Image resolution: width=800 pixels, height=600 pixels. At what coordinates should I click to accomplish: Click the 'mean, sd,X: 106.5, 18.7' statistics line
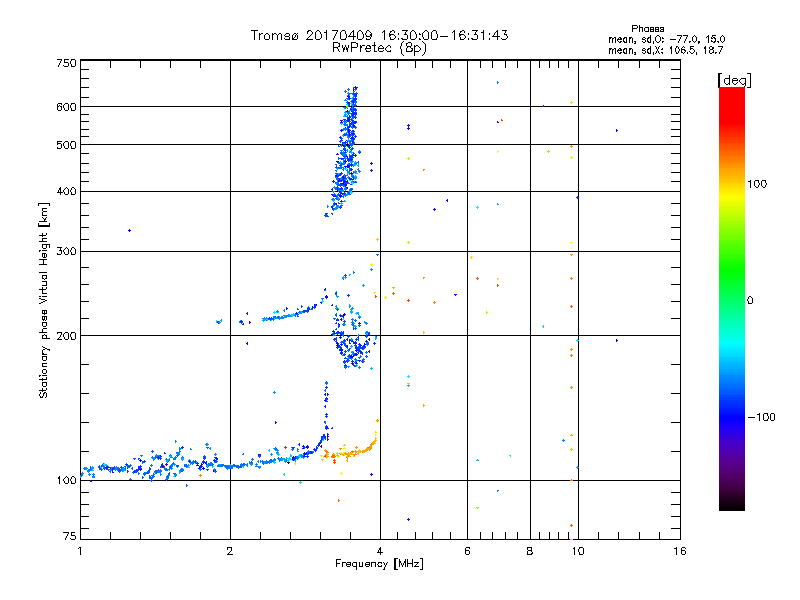point(665,50)
